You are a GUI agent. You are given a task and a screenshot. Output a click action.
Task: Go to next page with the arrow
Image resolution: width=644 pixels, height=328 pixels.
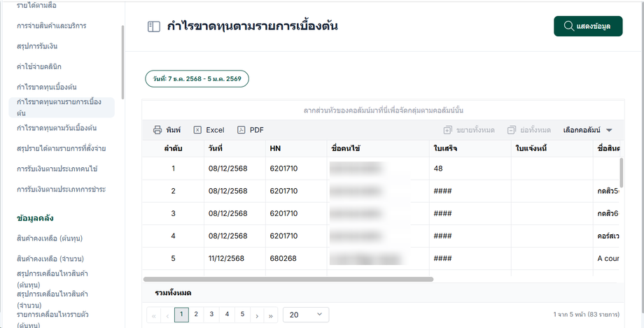coord(257,315)
